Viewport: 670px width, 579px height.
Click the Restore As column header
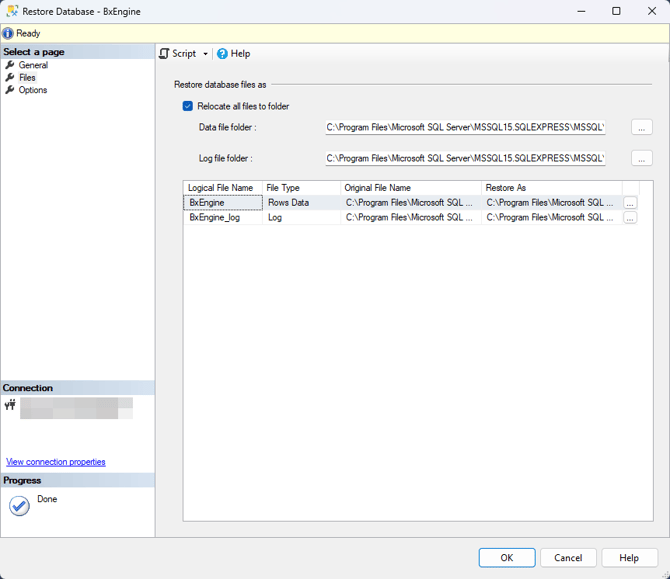552,188
